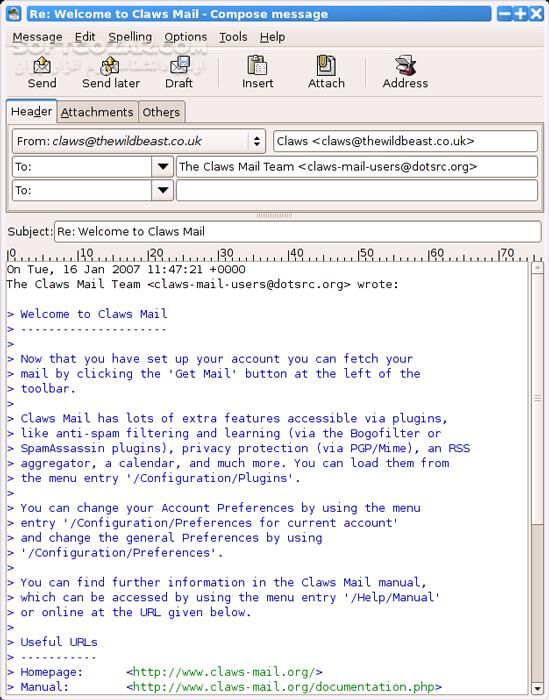Click the quoted line 'or online at the URL given below.'

coord(136,612)
